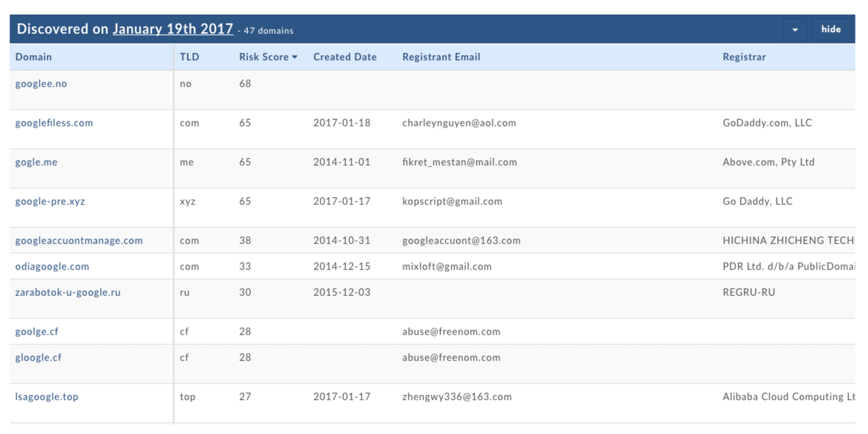This screenshot has height=434, width=868.
Task: Sort by the TLD column header
Action: coord(189,57)
